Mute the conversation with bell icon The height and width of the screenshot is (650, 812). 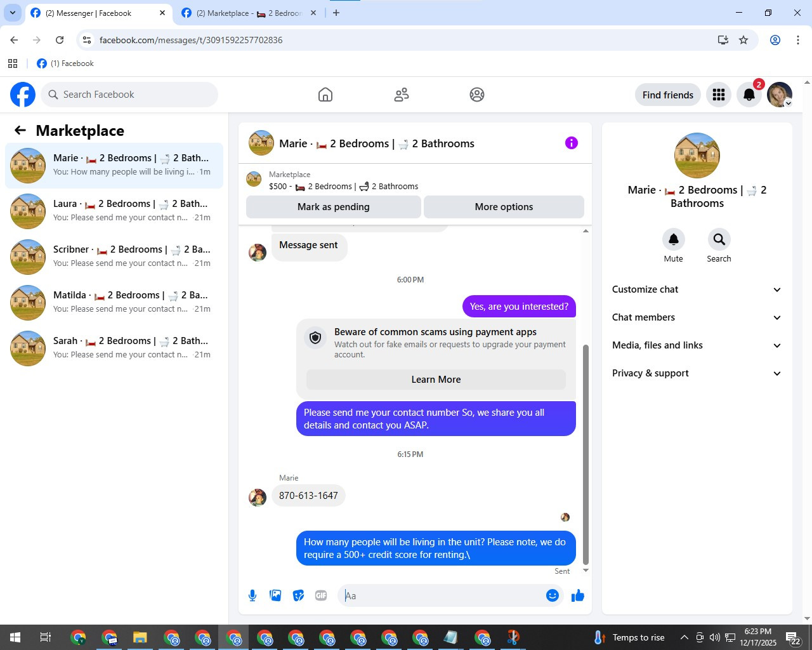pyautogui.click(x=674, y=239)
